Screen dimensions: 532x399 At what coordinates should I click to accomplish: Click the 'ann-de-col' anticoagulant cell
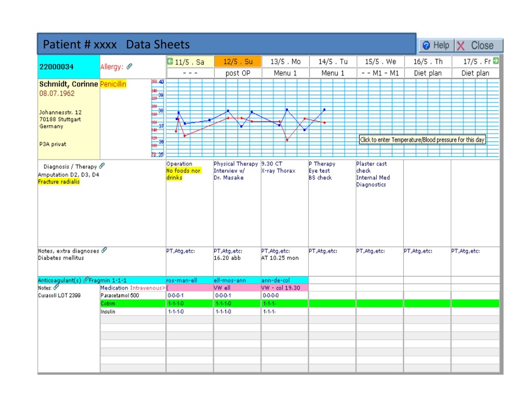pos(284,280)
